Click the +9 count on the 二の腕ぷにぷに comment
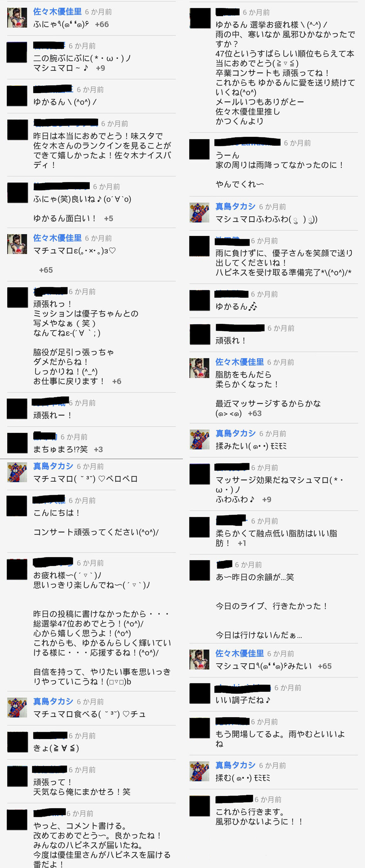 [100, 68]
